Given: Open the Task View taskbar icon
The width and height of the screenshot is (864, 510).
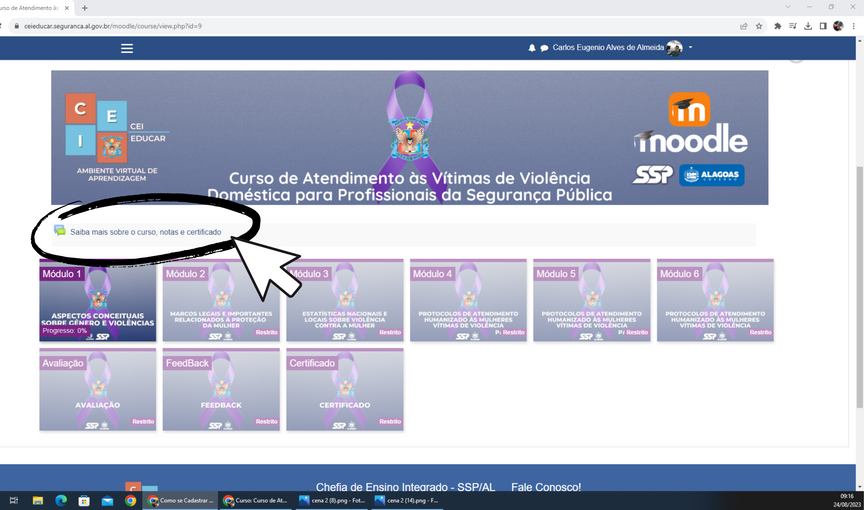Looking at the screenshot, I should click(x=14, y=500).
